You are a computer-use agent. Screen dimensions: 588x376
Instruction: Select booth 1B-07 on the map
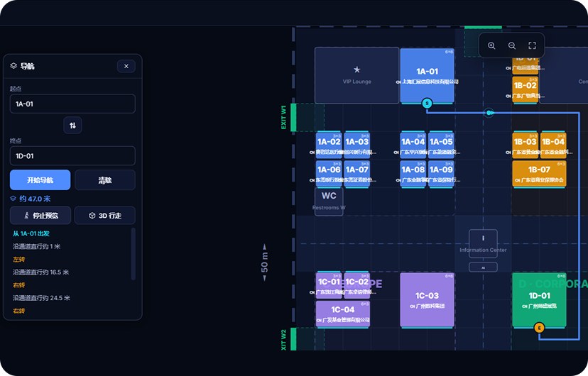(539, 174)
